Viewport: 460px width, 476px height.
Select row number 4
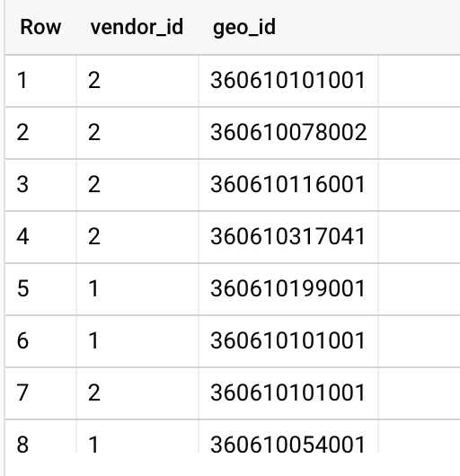tap(22, 237)
